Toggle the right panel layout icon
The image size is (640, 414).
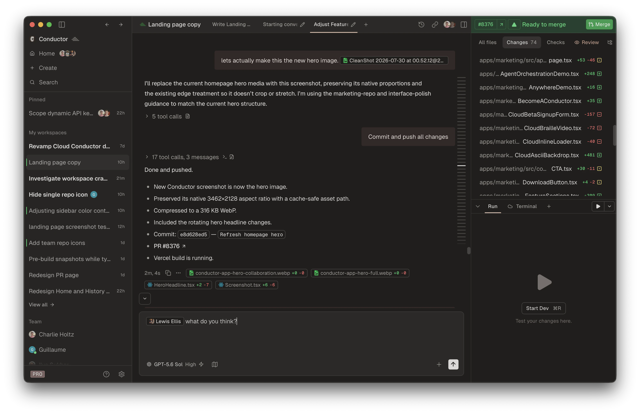pyautogui.click(x=464, y=24)
